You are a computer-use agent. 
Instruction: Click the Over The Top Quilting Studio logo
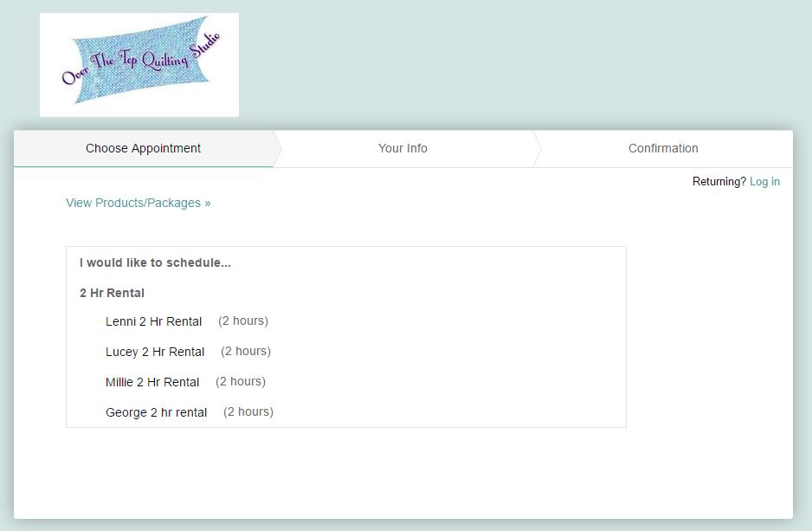coord(139,65)
